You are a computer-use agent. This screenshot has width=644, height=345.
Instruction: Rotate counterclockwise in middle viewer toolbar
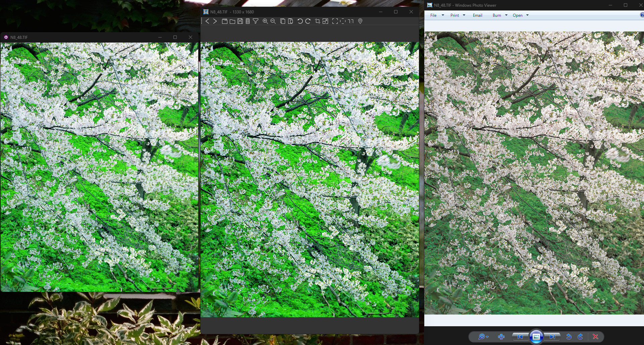point(300,21)
